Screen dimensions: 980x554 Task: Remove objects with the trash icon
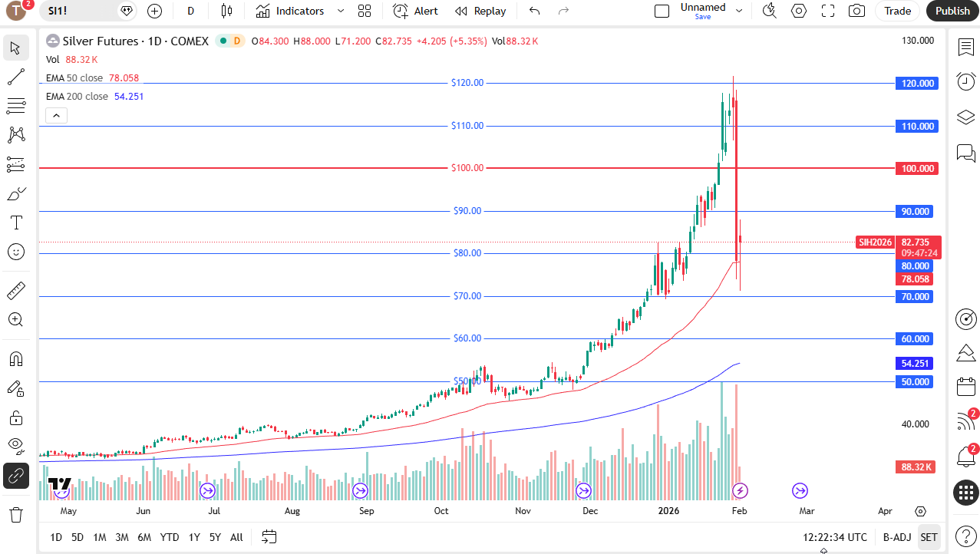pyautogui.click(x=15, y=513)
